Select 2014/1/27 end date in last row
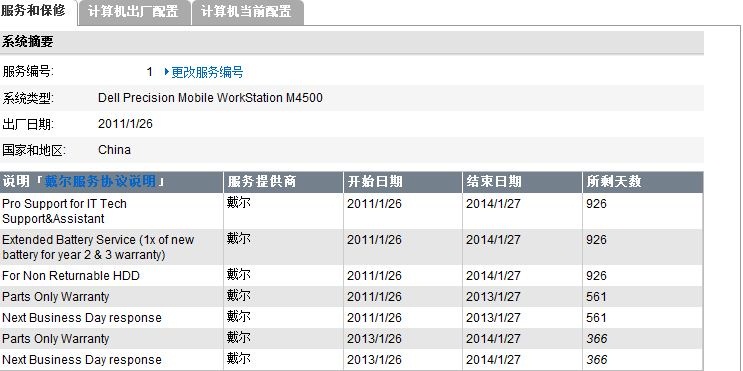This screenshot has height=371, width=743. pyautogui.click(x=493, y=360)
